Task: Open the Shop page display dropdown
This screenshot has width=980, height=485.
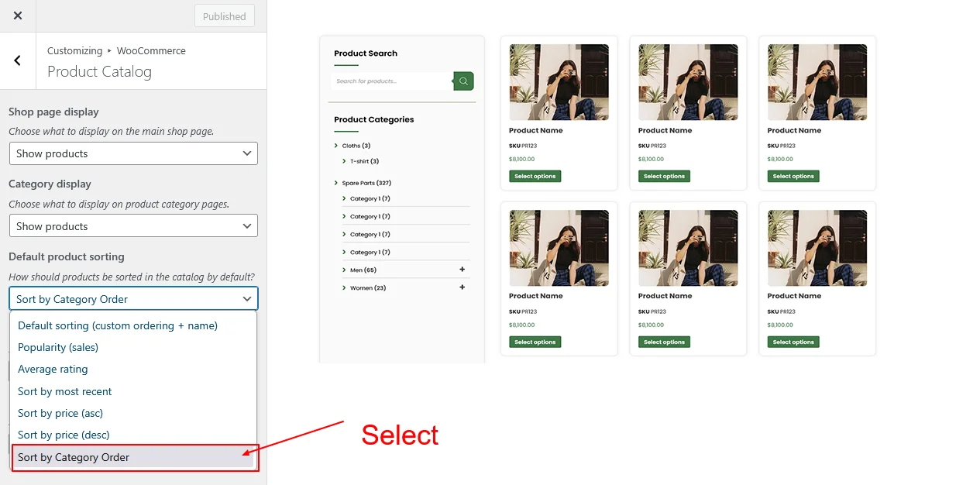Action: [x=133, y=153]
